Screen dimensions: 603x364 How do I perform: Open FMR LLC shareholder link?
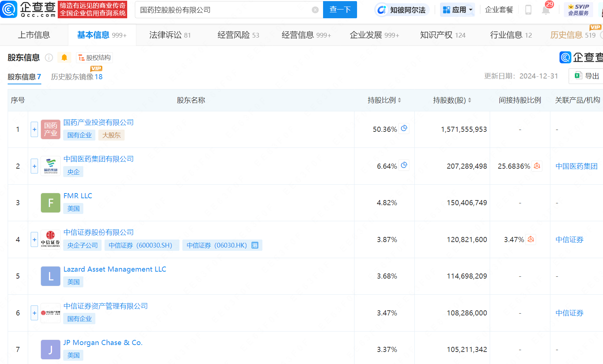(x=78, y=196)
